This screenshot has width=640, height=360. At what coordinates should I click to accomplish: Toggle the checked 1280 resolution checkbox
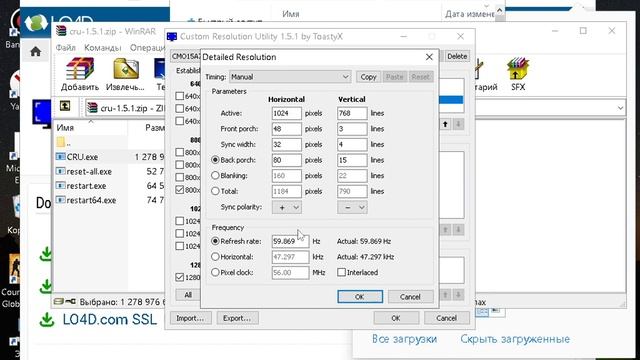(x=179, y=277)
